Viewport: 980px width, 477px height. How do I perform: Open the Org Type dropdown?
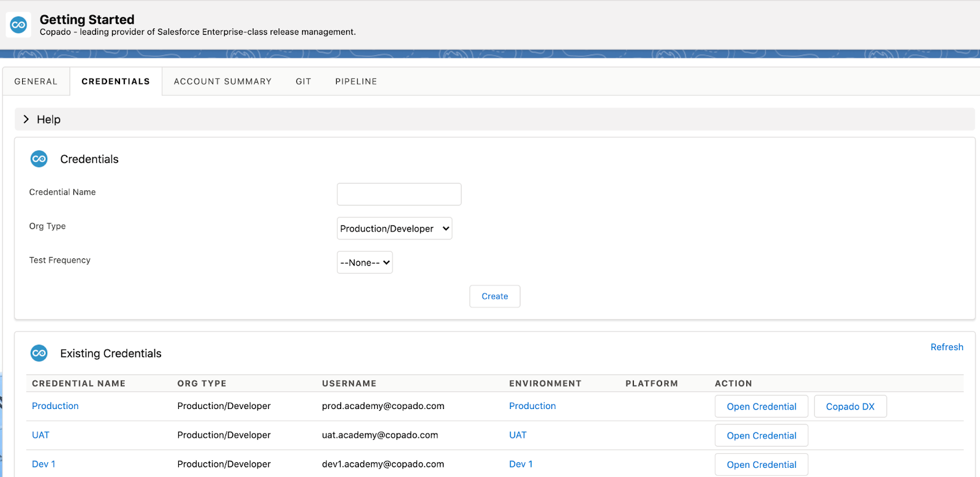point(394,228)
